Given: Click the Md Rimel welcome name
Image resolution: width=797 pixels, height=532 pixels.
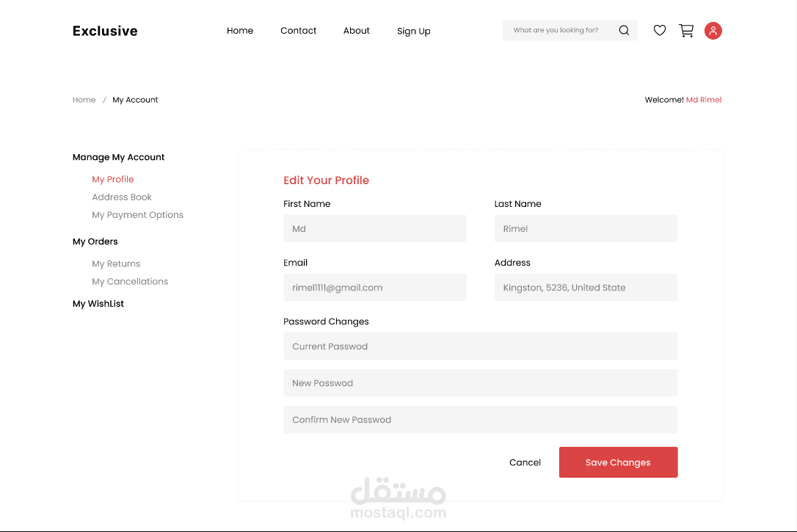Looking at the screenshot, I should 704,100.
